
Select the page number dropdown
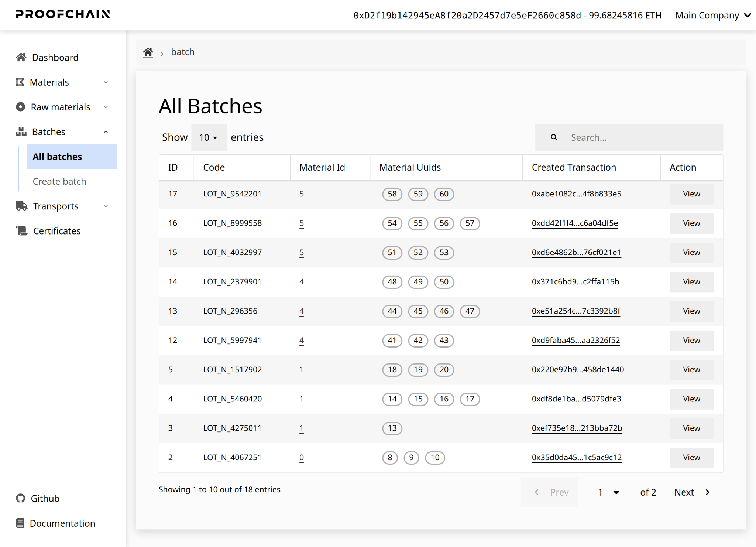[x=609, y=492]
